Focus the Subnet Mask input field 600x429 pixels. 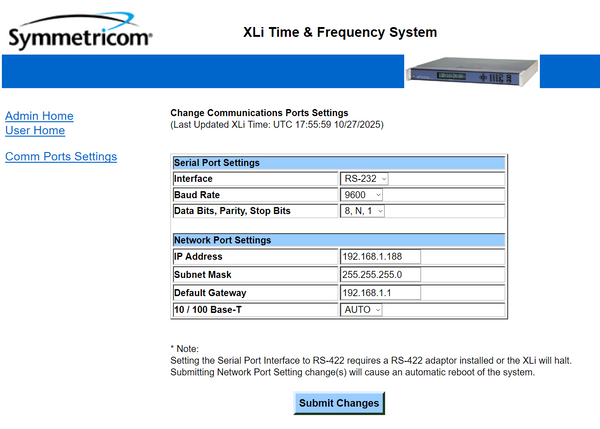(380, 275)
